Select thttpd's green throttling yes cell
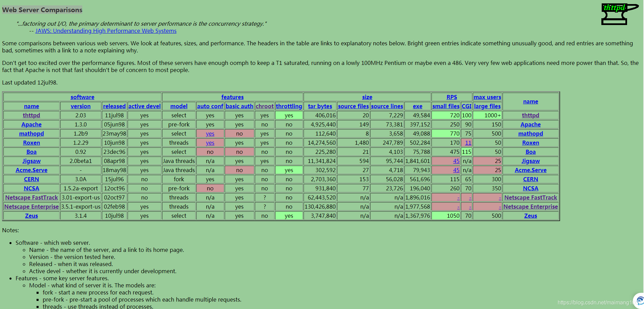This screenshot has height=309, width=644. 289,115
